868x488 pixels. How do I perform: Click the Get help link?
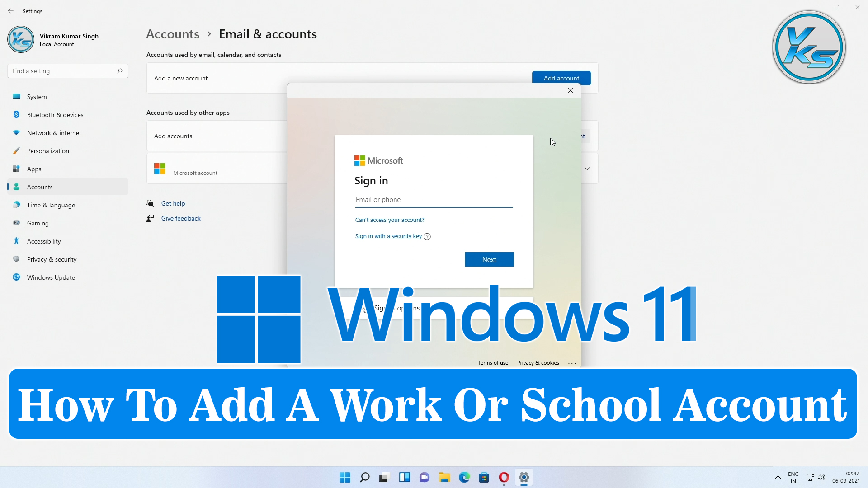coord(173,203)
